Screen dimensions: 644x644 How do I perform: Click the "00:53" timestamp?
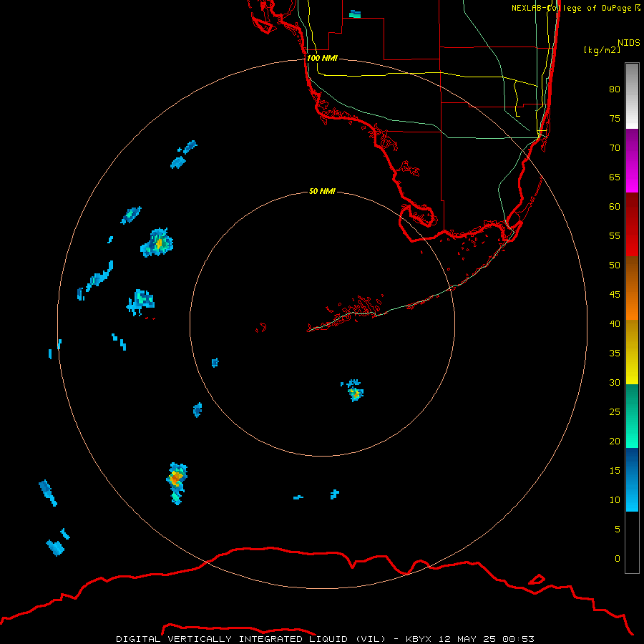click(518, 639)
